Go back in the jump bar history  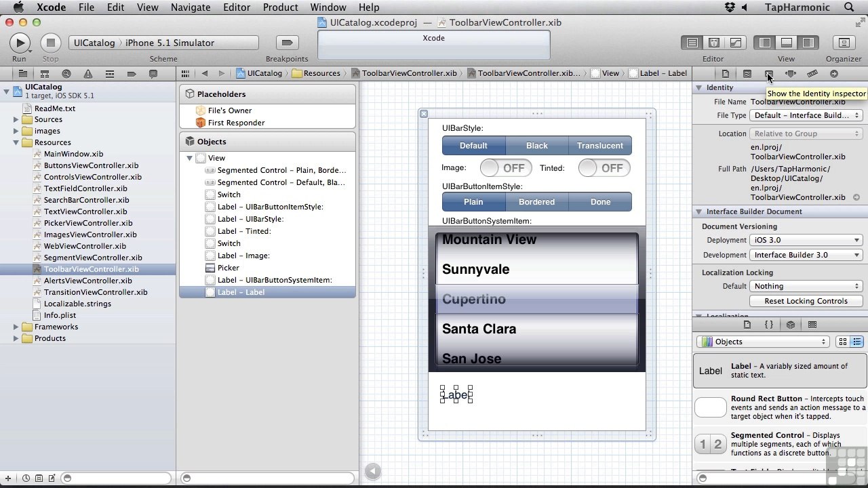click(x=204, y=73)
